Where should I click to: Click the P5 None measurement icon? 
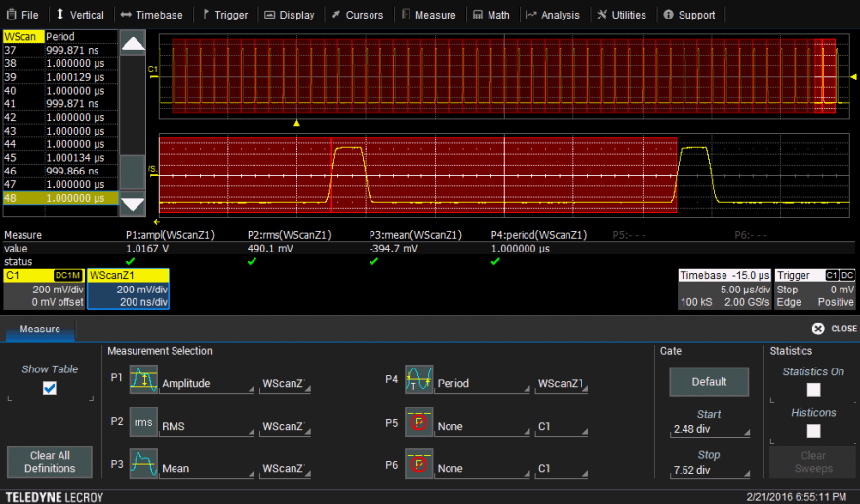point(419,422)
